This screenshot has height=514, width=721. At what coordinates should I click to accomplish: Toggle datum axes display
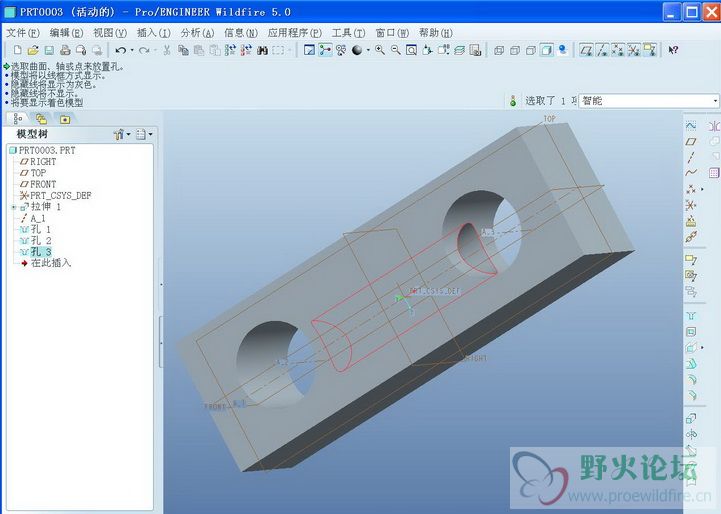pos(602,50)
